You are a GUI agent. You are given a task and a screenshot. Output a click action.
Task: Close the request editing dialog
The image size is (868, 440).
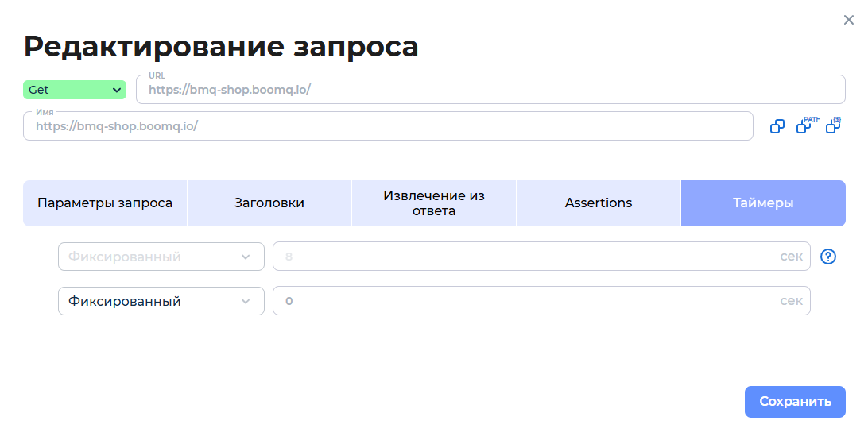coord(849,20)
